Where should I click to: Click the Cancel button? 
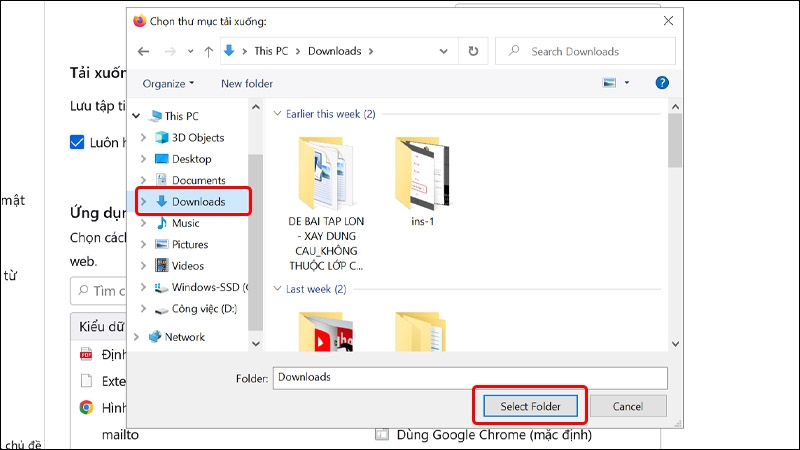tap(628, 406)
